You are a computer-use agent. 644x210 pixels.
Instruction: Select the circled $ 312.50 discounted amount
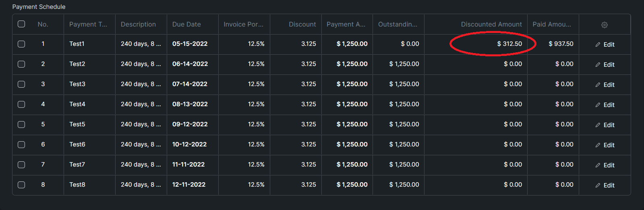click(509, 44)
